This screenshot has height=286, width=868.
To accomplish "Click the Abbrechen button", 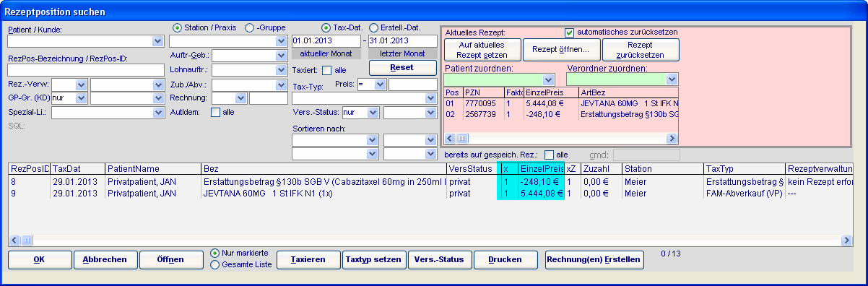I will (x=105, y=259).
